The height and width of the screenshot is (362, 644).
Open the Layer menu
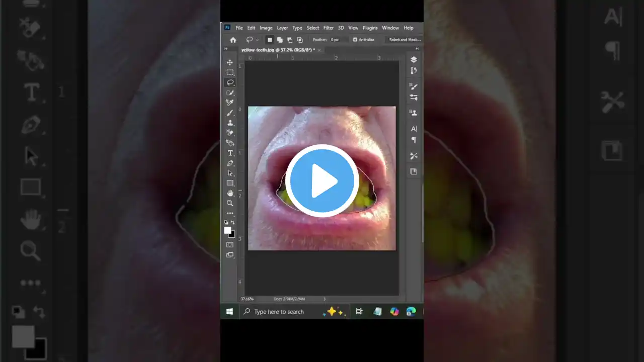(282, 28)
